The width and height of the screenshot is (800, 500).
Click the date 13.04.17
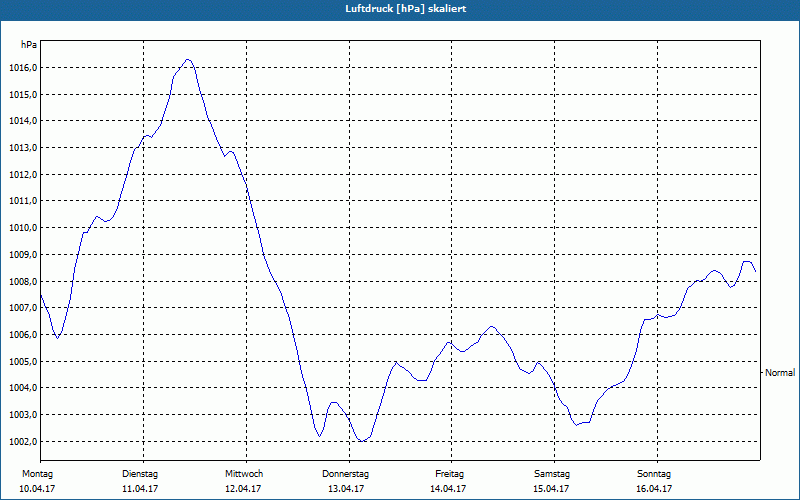pos(345,489)
